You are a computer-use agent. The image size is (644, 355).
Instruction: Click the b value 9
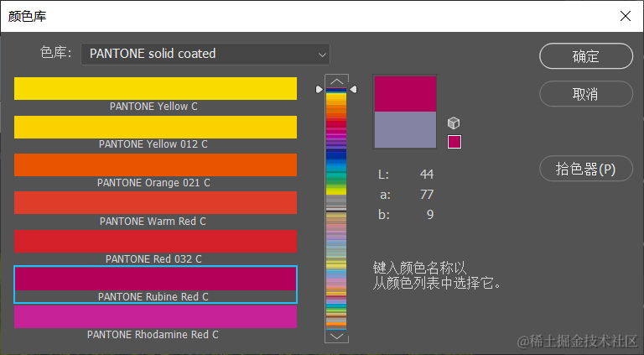430,215
